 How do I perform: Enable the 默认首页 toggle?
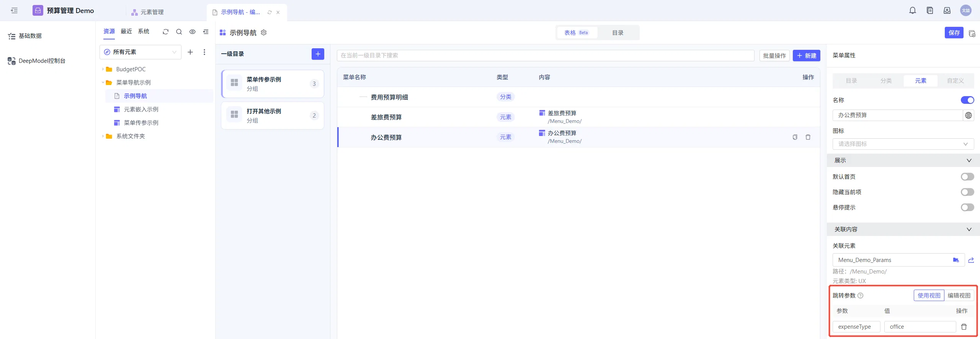(x=967, y=177)
